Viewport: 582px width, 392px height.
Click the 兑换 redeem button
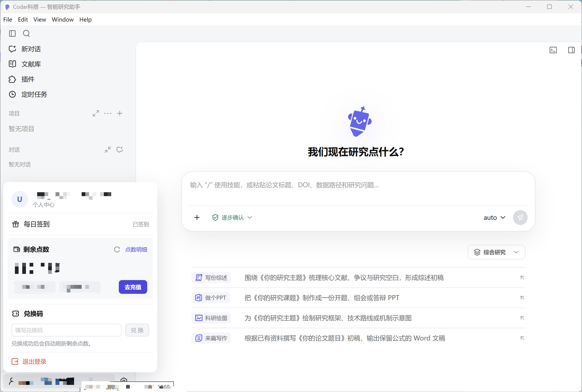(137, 330)
